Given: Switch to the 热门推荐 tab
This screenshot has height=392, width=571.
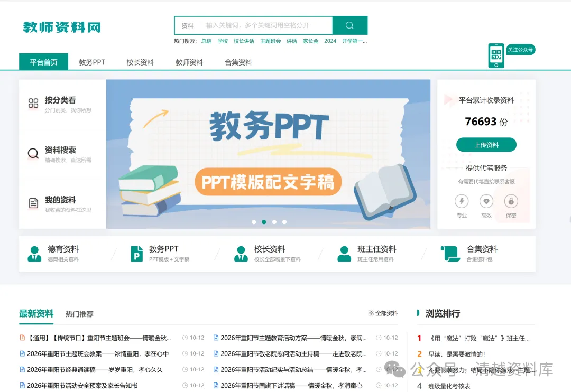Looking at the screenshot, I should pos(79,314).
